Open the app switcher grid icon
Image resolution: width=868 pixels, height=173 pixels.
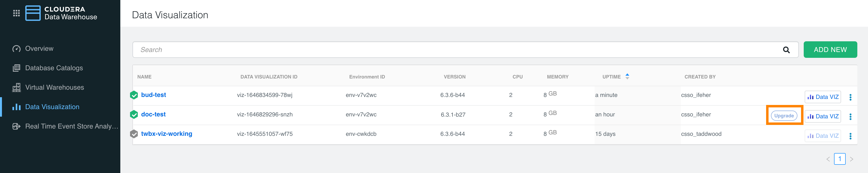coord(16,13)
